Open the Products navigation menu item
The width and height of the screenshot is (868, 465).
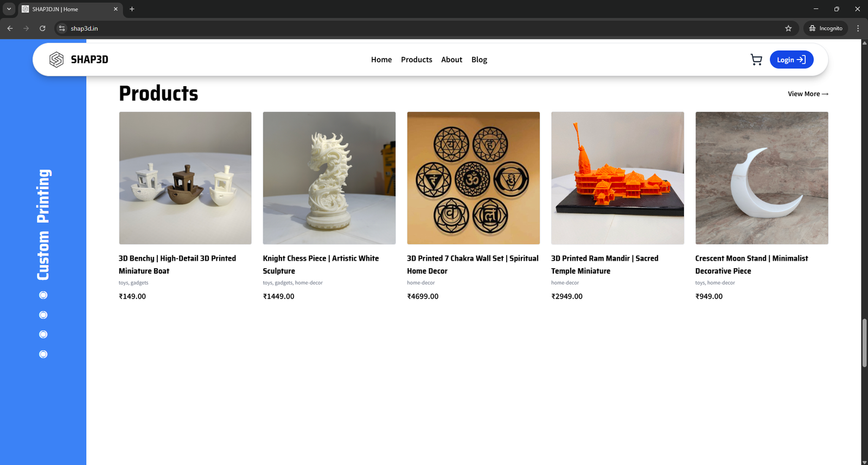(417, 60)
